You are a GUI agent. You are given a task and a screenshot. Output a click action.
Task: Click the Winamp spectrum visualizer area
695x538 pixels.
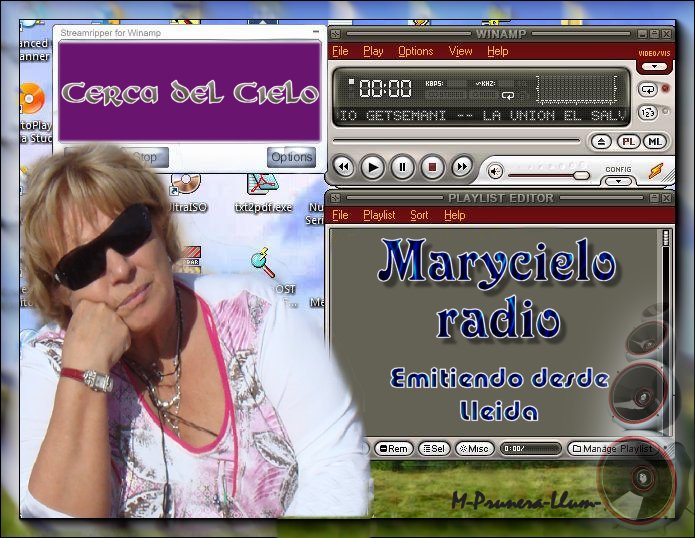tap(577, 89)
